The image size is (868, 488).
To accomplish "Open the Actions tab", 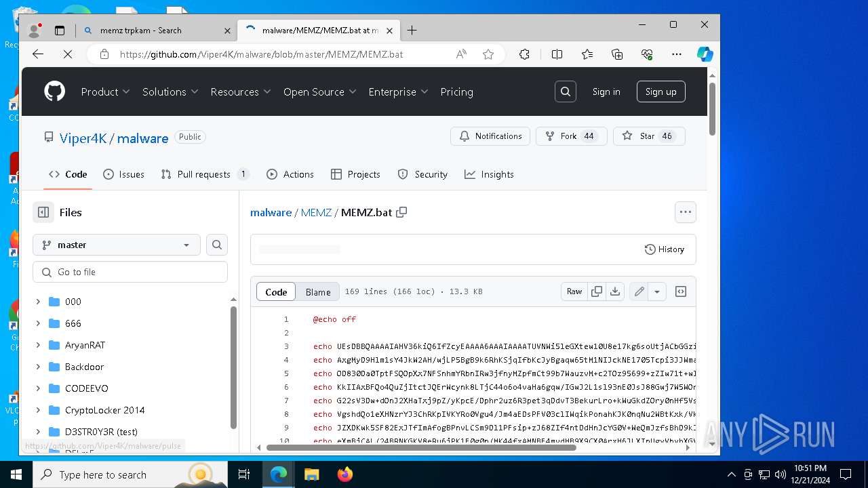I will pos(290,174).
